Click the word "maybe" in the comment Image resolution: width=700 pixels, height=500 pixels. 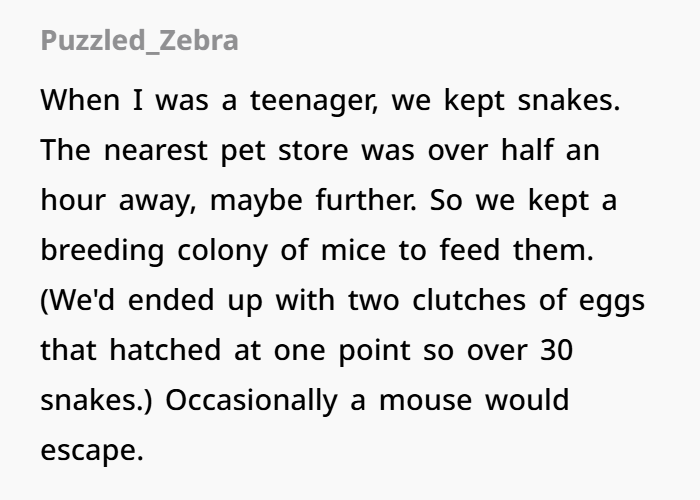(x=256, y=201)
